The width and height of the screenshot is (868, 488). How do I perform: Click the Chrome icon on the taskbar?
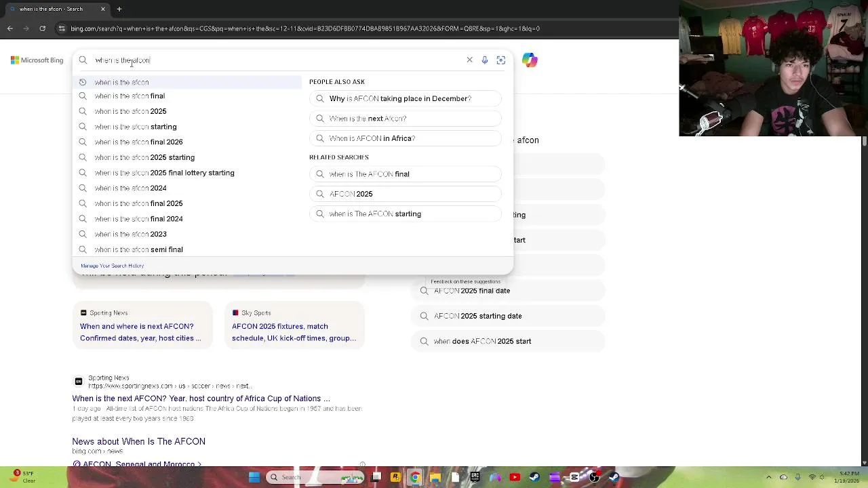(x=415, y=477)
